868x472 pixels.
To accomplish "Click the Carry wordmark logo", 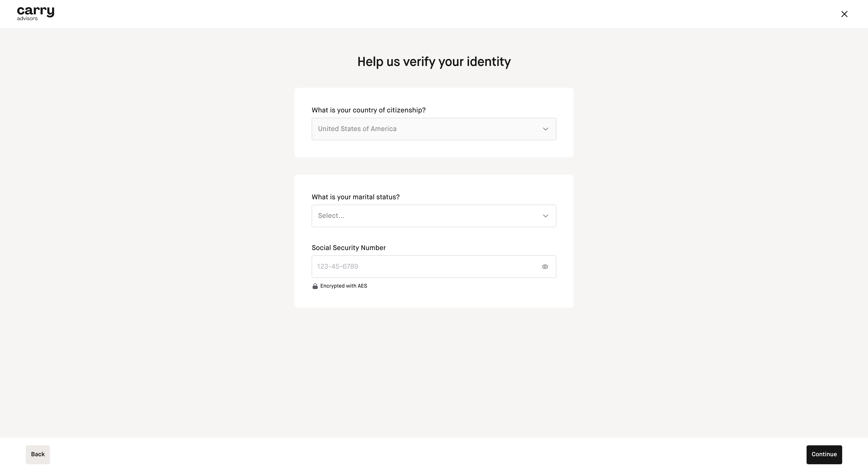I will point(35,11).
